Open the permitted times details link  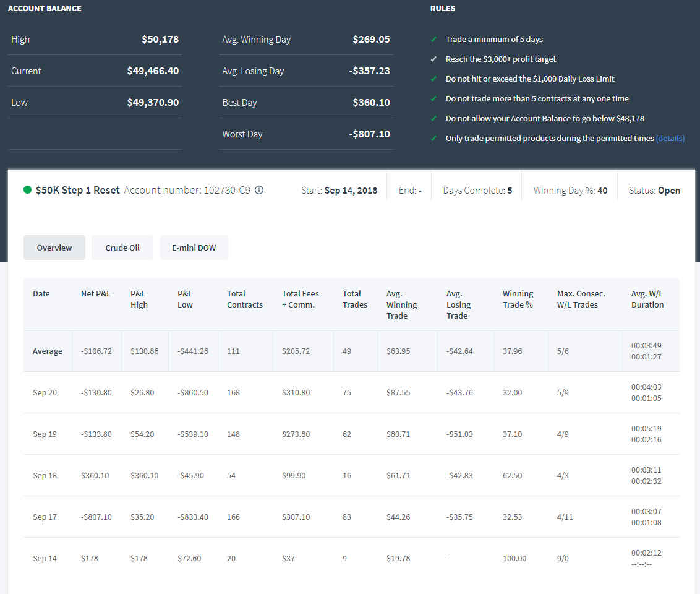[670, 138]
